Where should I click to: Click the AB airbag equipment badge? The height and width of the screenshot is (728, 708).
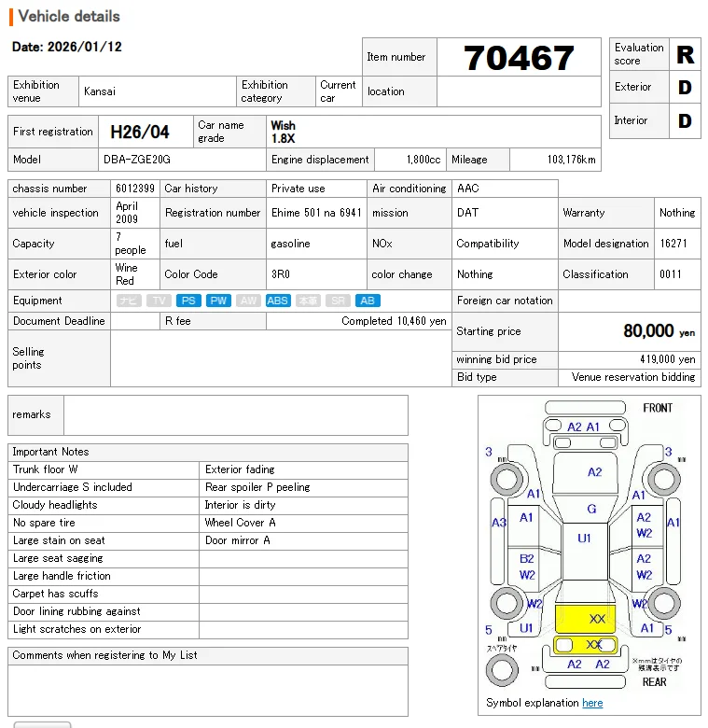368,301
